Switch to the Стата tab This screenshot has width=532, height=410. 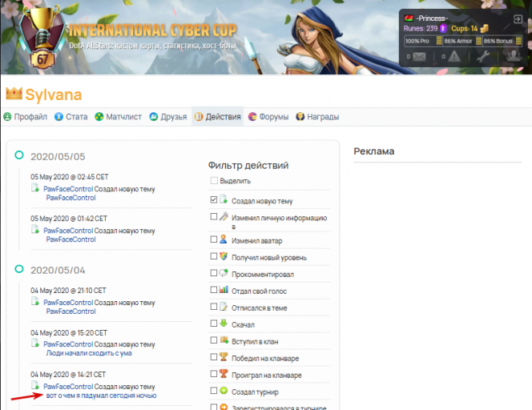click(x=71, y=117)
